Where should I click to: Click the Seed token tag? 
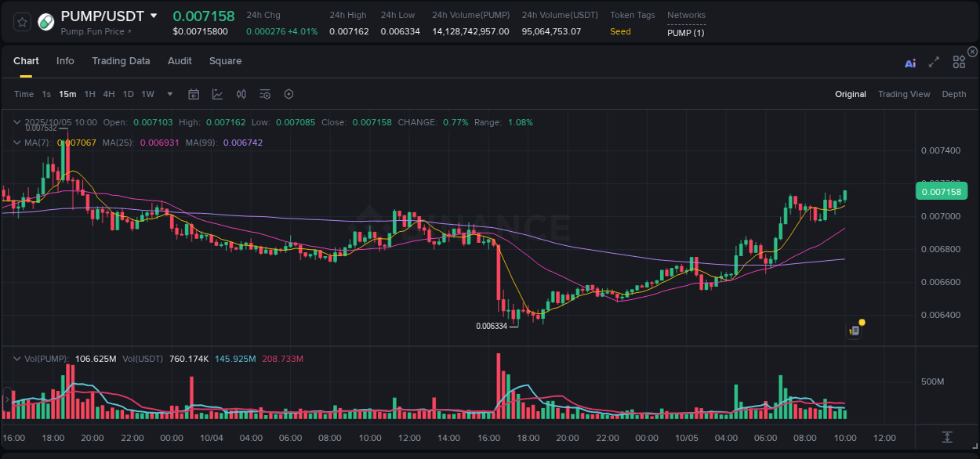tap(619, 32)
